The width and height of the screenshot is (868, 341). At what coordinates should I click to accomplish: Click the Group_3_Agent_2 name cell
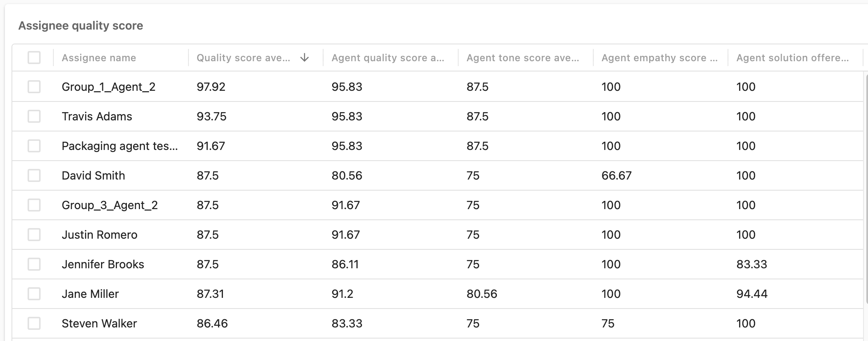tap(110, 205)
